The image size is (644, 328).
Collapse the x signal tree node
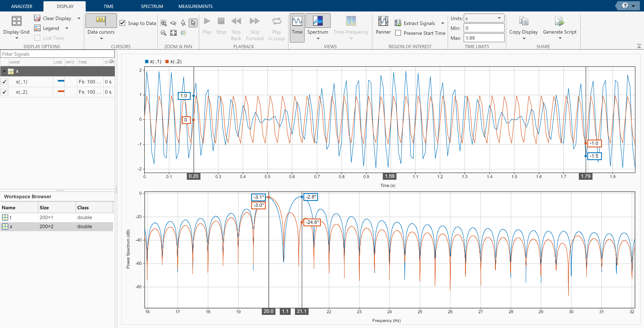pyautogui.click(x=4, y=71)
